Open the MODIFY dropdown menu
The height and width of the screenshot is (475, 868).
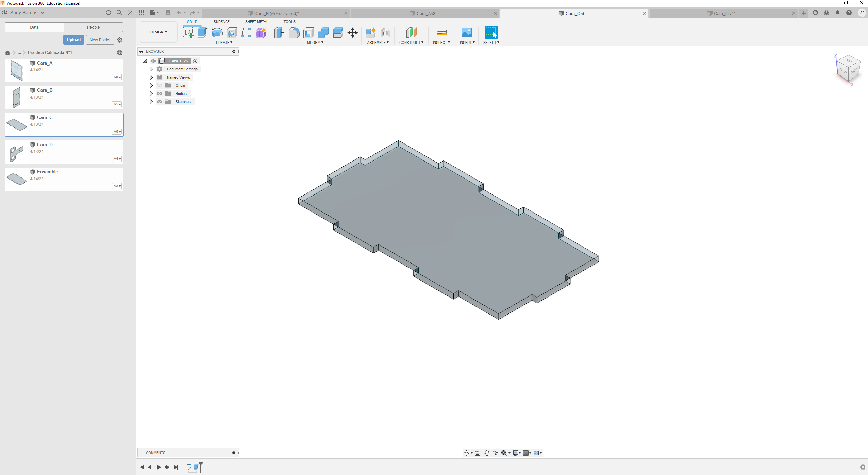point(315,43)
